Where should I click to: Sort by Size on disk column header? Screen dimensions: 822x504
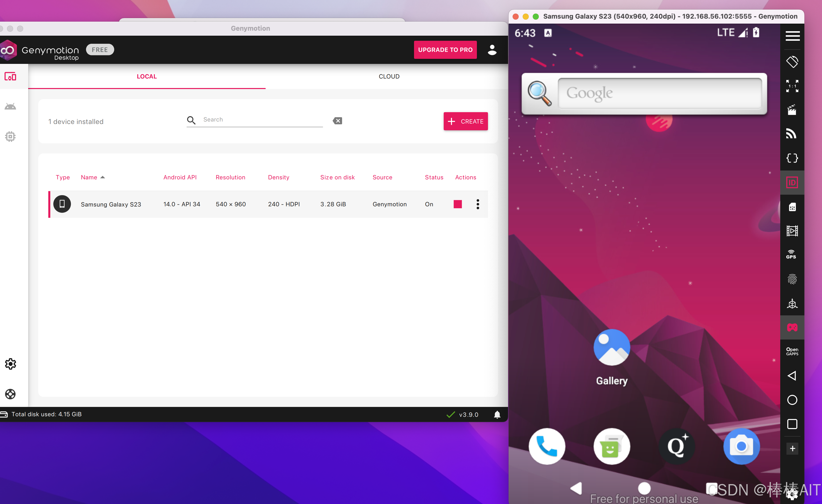337,178
